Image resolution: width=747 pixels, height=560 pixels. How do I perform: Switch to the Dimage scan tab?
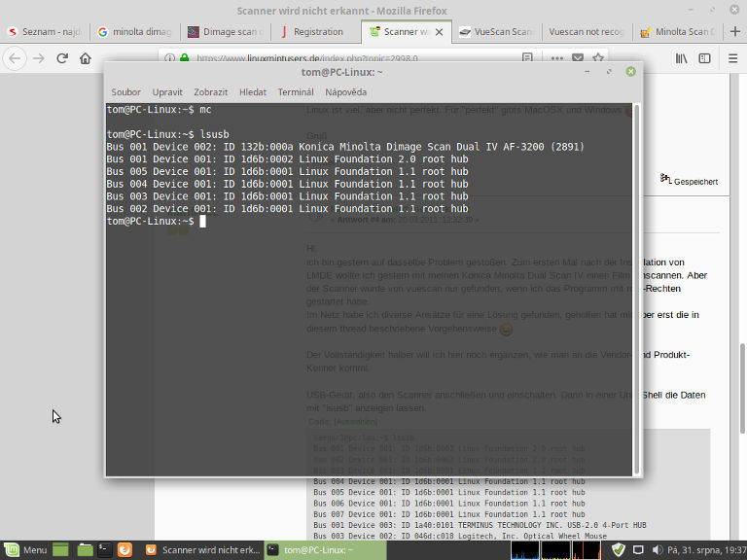click(x=226, y=32)
